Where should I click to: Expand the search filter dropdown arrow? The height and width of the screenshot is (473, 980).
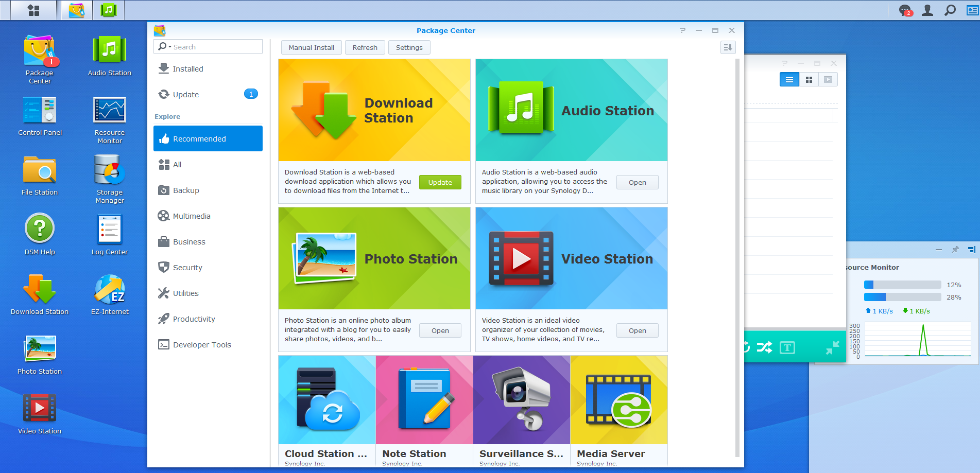point(170,47)
